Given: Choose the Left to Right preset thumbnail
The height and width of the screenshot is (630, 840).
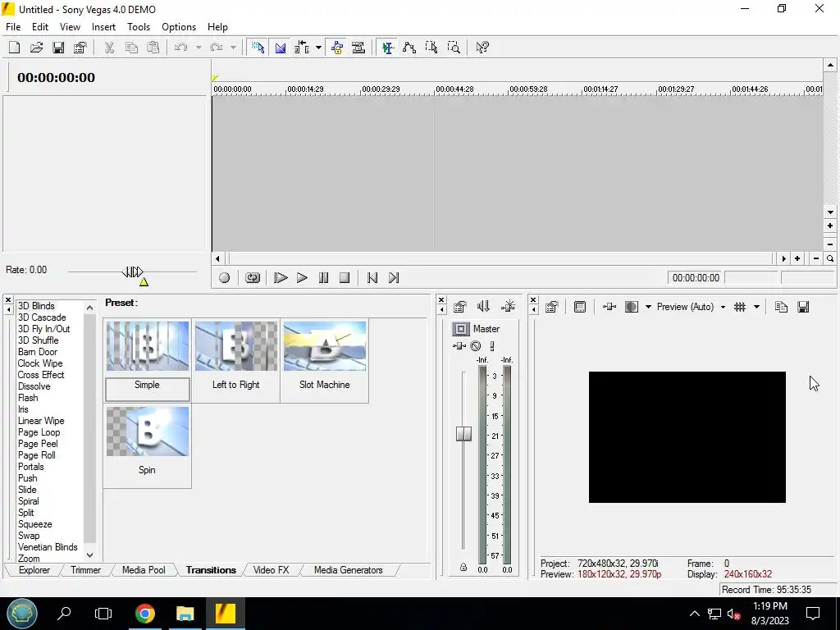Looking at the screenshot, I should [x=235, y=346].
